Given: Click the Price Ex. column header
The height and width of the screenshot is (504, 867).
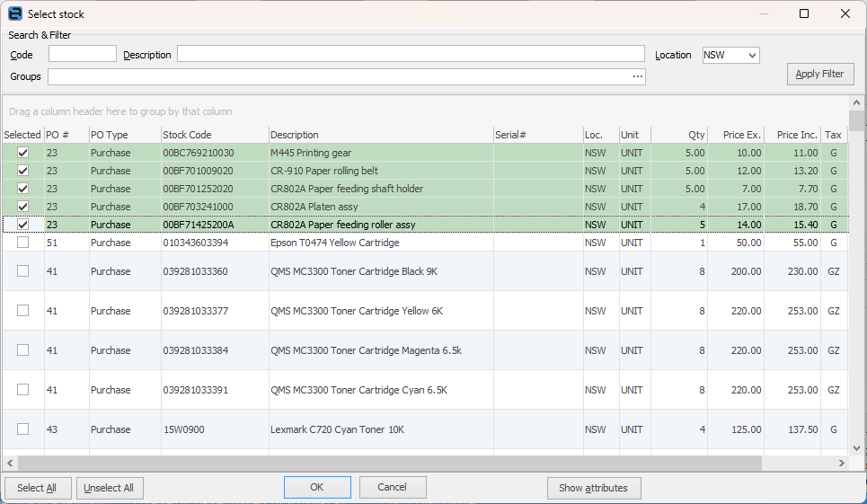Looking at the screenshot, I should [x=735, y=135].
